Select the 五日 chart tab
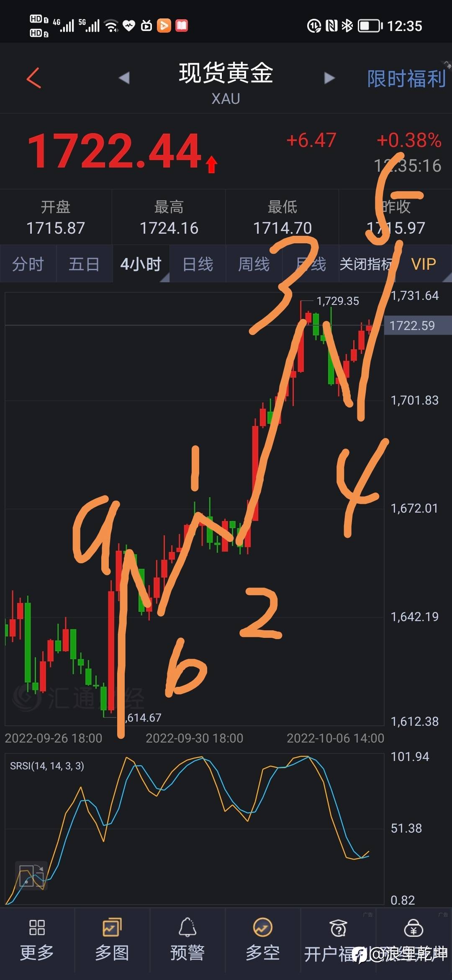This screenshot has height=980, width=452. tap(84, 264)
